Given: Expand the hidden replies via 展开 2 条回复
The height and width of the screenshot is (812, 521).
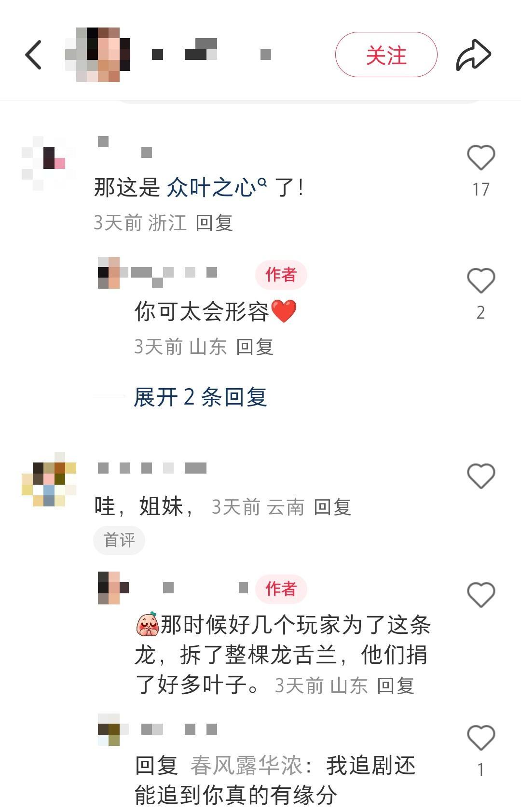Looking at the screenshot, I should [200, 397].
